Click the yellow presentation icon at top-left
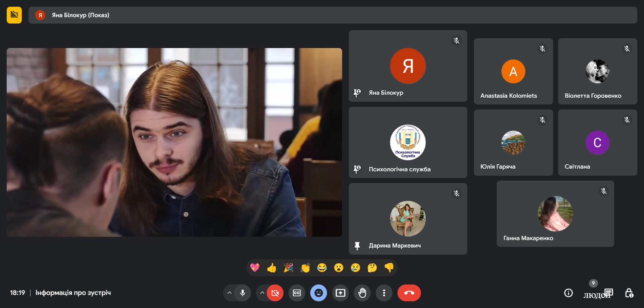Screen dimensions: 644x308 pyautogui.click(x=14, y=15)
